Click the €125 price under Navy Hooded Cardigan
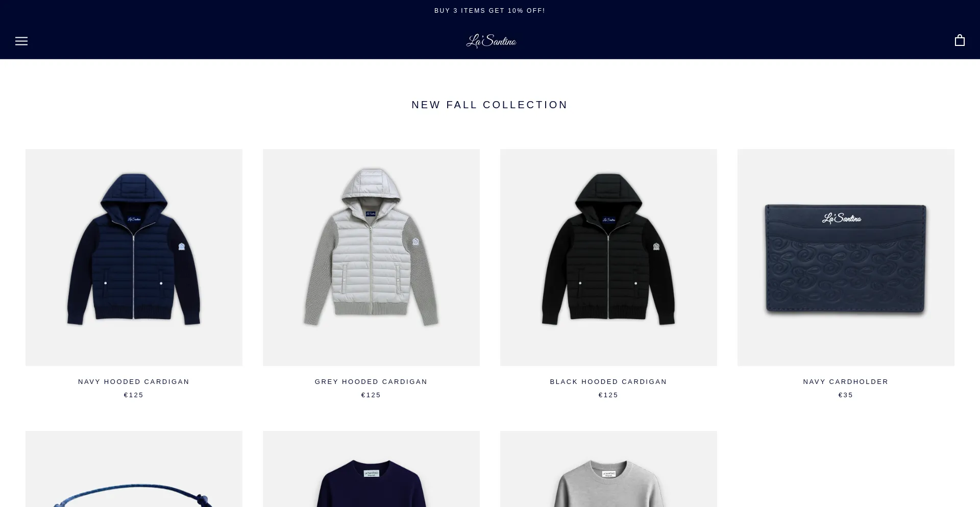The image size is (980, 507). click(x=134, y=395)
